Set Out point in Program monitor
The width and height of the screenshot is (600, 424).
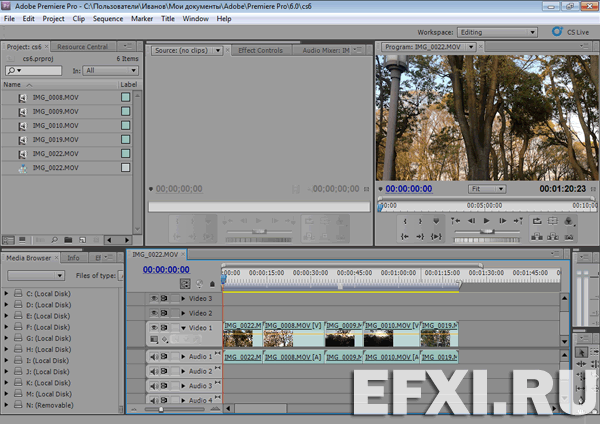(420, 221)
